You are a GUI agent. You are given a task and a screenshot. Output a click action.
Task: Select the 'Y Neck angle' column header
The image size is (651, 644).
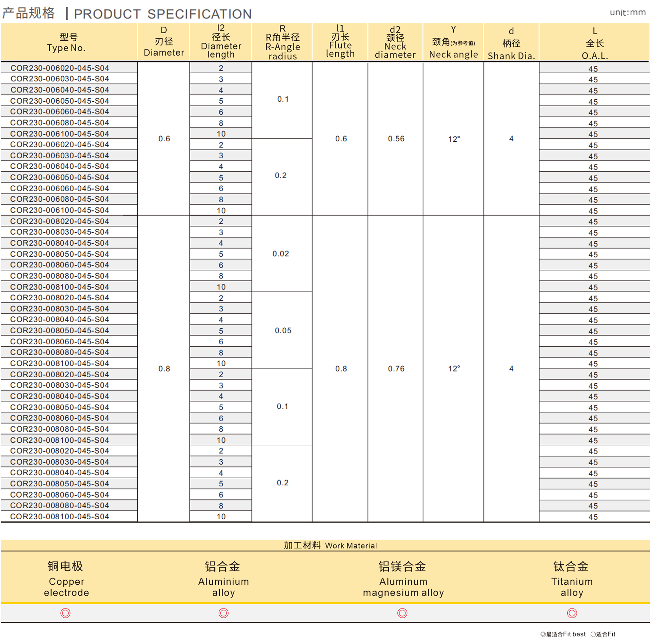pyautogui.click(x=453, y=42)
